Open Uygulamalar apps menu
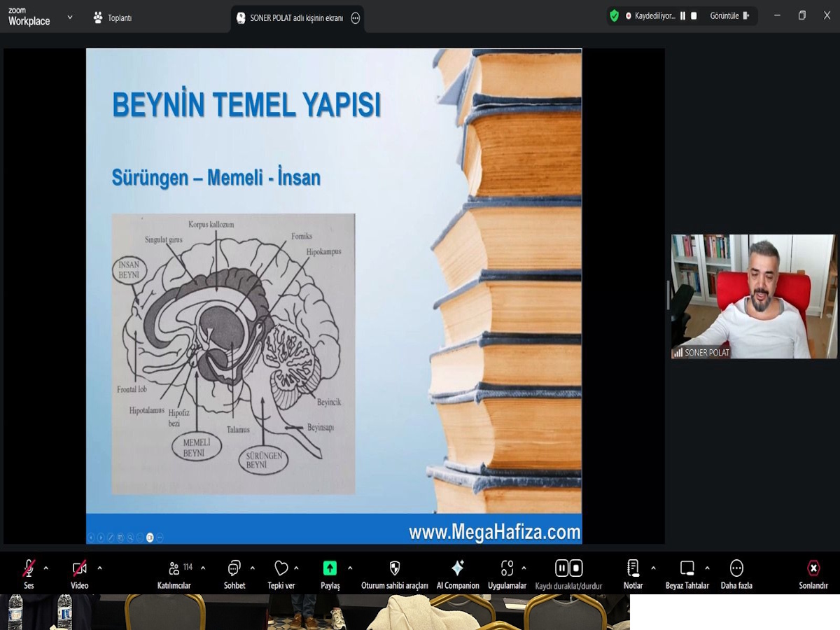This screenshot has width=840, height=630. 507,568
